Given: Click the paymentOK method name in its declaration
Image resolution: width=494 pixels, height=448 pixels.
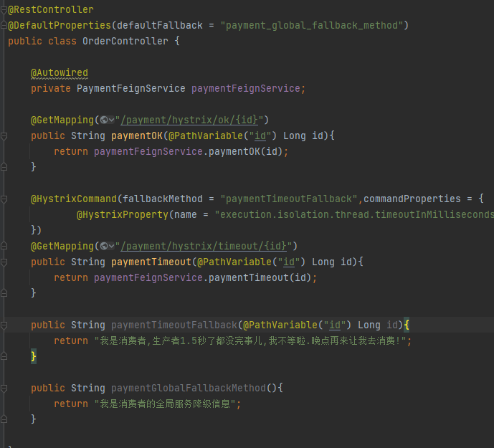Looking at the screenshot, I should click(137, 135).
